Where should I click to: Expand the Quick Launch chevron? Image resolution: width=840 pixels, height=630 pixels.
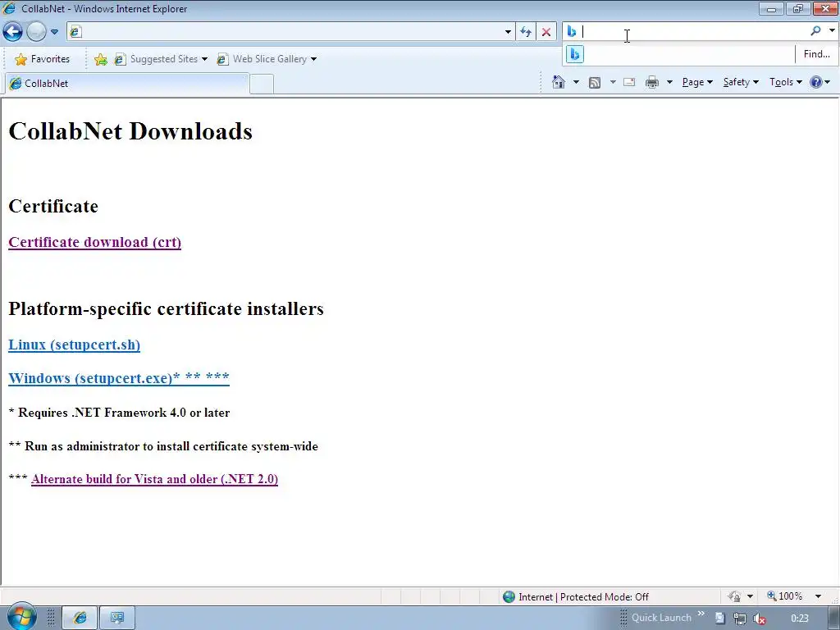[701, 614]
